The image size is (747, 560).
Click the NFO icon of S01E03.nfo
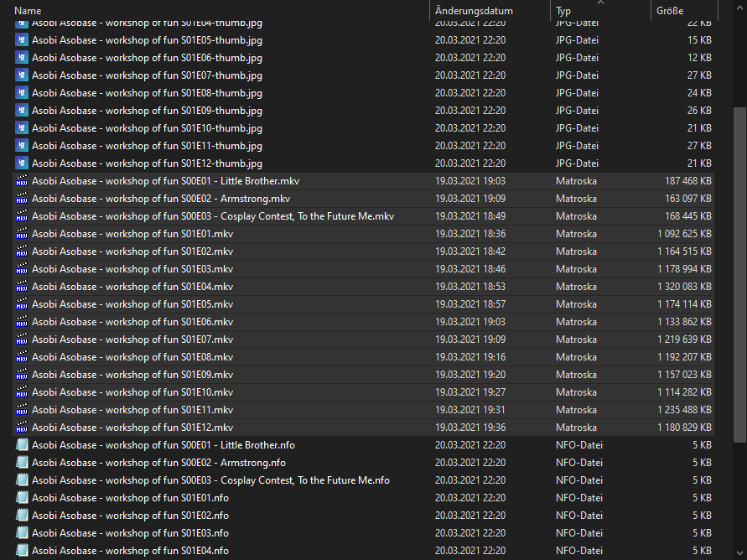22,533
